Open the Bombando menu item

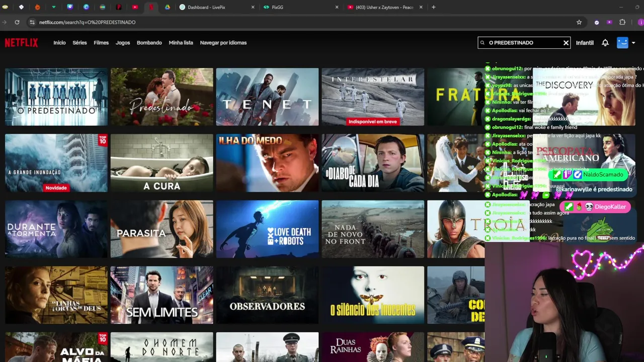tap(149, 43)
